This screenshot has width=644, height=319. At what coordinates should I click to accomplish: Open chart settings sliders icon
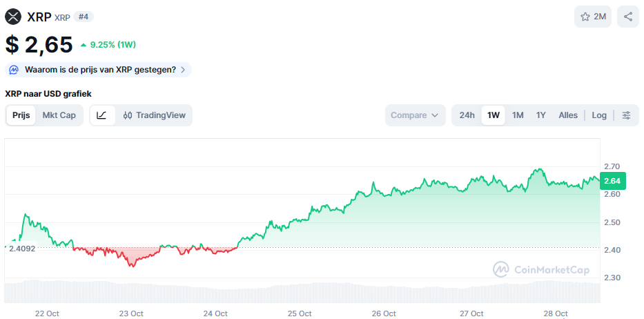pos(626,115)
